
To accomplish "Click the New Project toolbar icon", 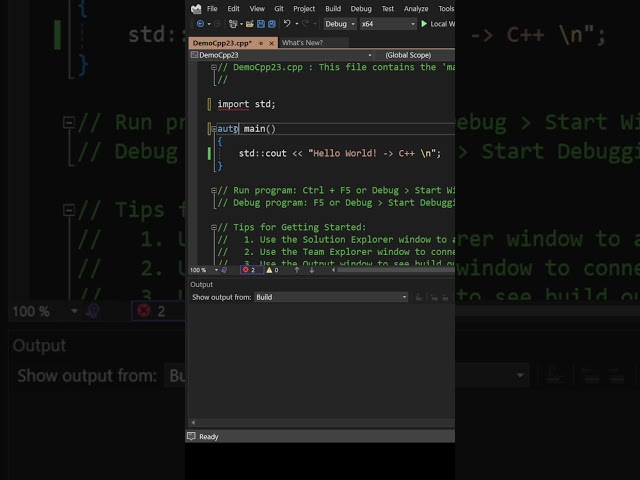I will [233, 24].
